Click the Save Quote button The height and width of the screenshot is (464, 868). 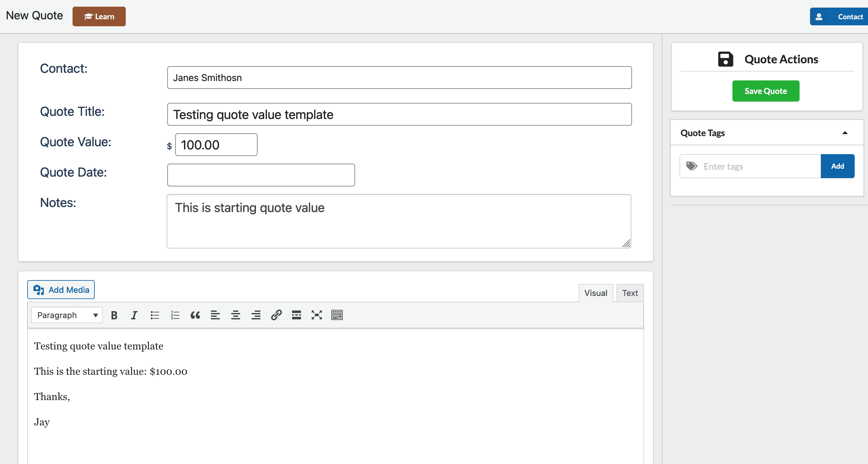(x=766, y=91)
